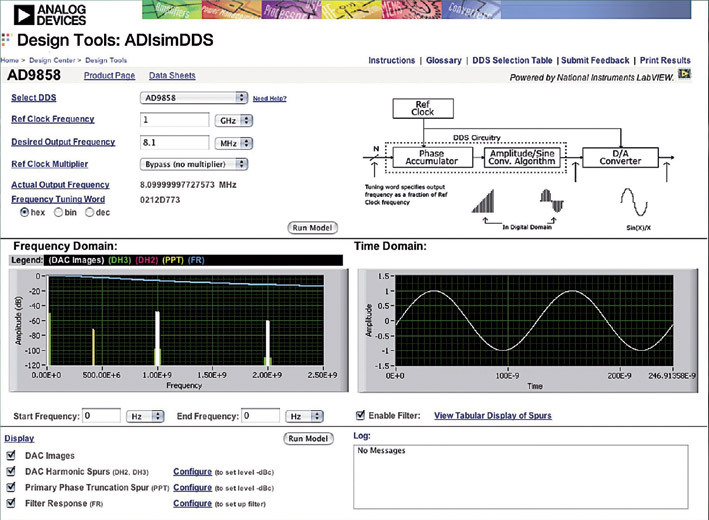The width and height of the screenshot is (709, 520).
Task: Click the Start Frequency input field
Action: [102, 416]
